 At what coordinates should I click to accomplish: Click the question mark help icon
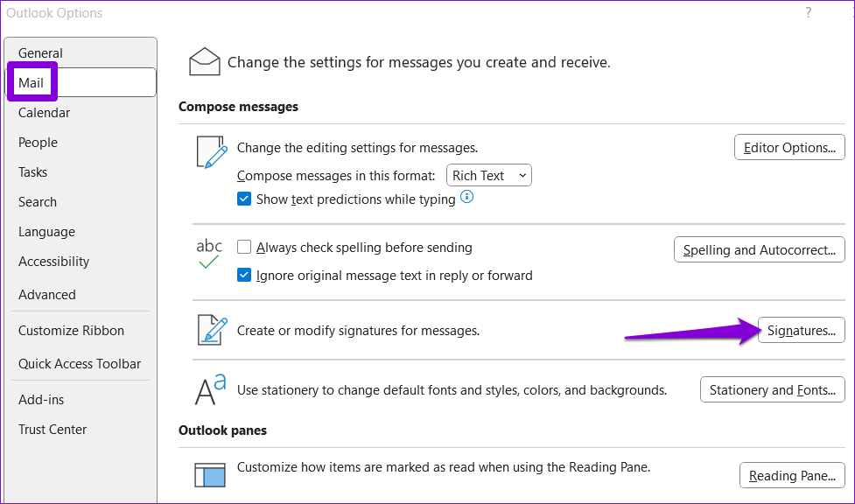(808, 12)
